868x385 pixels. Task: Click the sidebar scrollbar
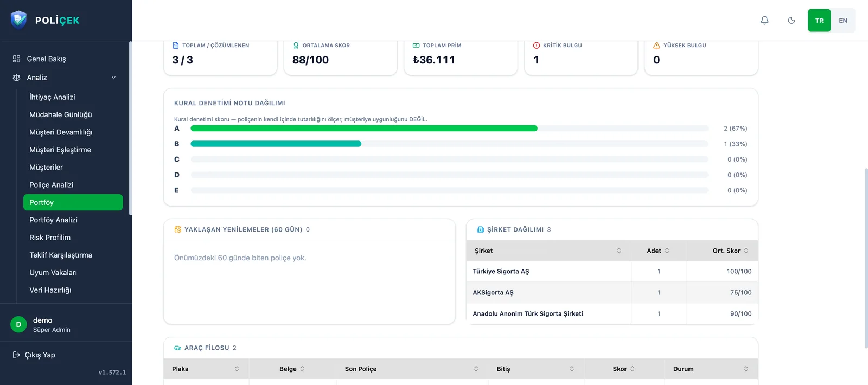pyautogui.click(x=130, y=129)
